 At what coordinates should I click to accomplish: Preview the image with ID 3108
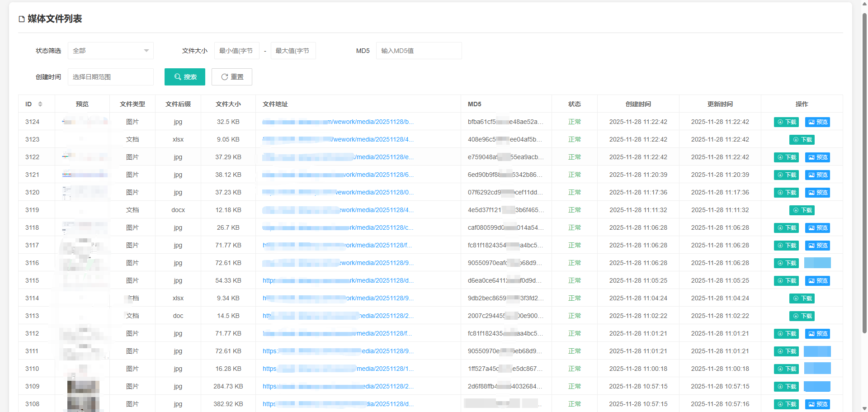tap(817, 404)
